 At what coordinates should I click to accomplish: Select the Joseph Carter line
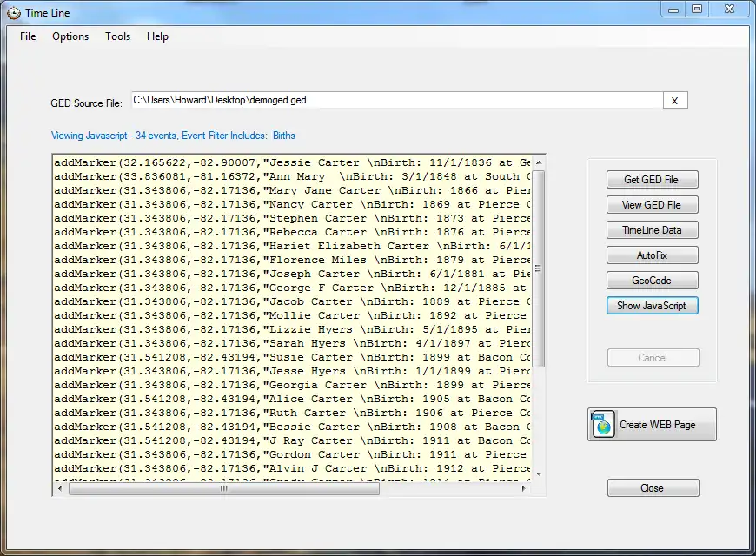click(x=292, y=274)
